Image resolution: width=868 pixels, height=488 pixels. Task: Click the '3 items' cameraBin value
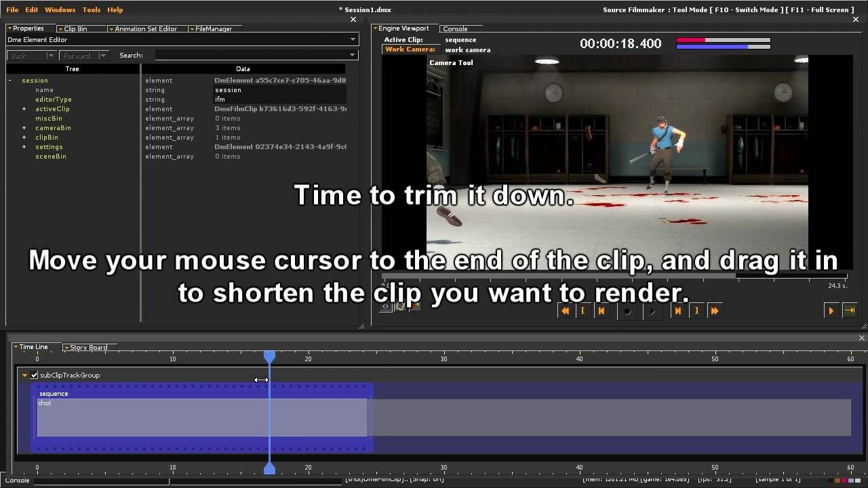coord(227,128)
